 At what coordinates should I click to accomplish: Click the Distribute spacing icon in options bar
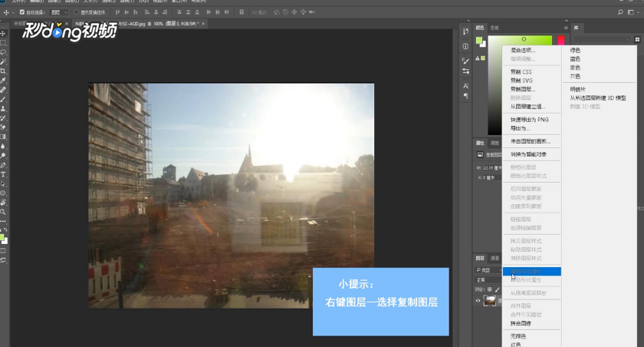(242, 12)
